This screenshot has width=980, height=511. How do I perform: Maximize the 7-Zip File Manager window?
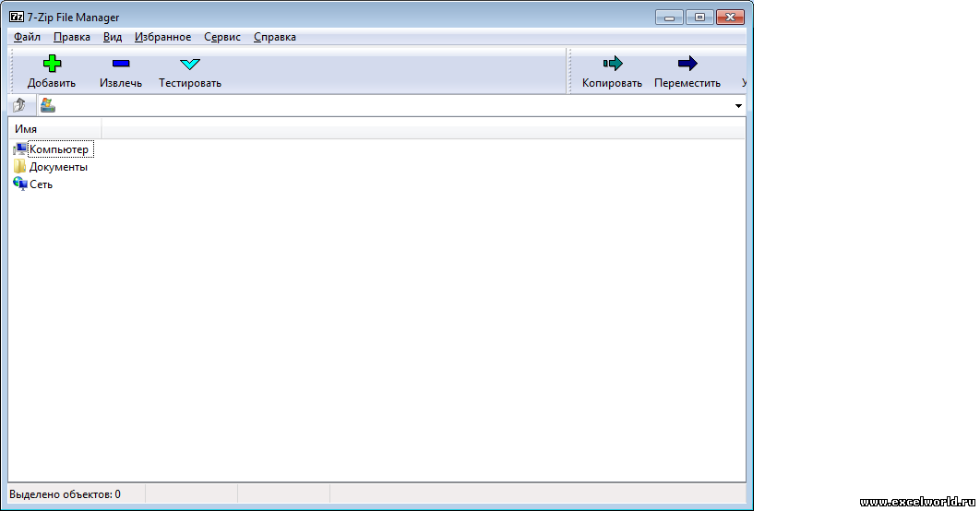(x=699, y=18)
